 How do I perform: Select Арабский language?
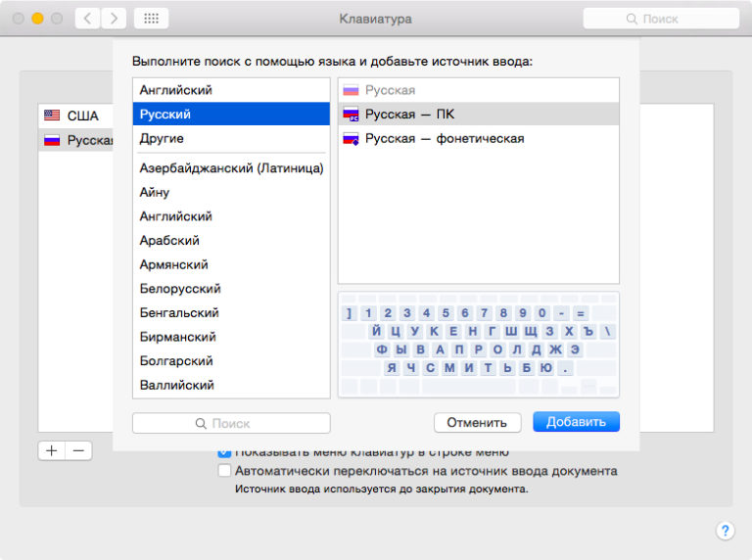coord(231,240)
